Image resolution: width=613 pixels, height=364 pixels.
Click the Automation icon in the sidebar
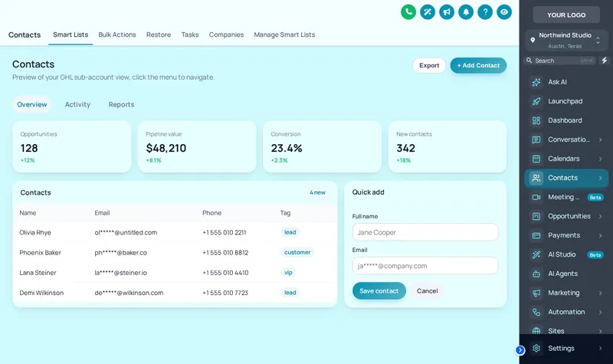[x=536, y=312]
